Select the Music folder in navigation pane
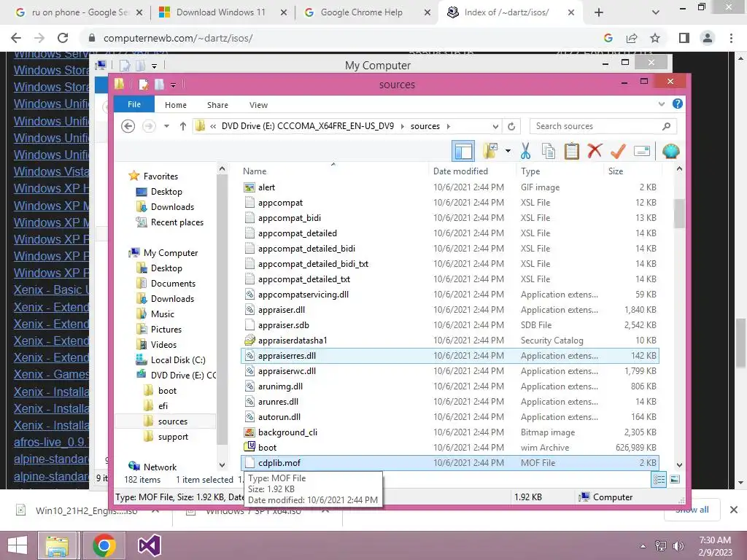 pos(162,314)
